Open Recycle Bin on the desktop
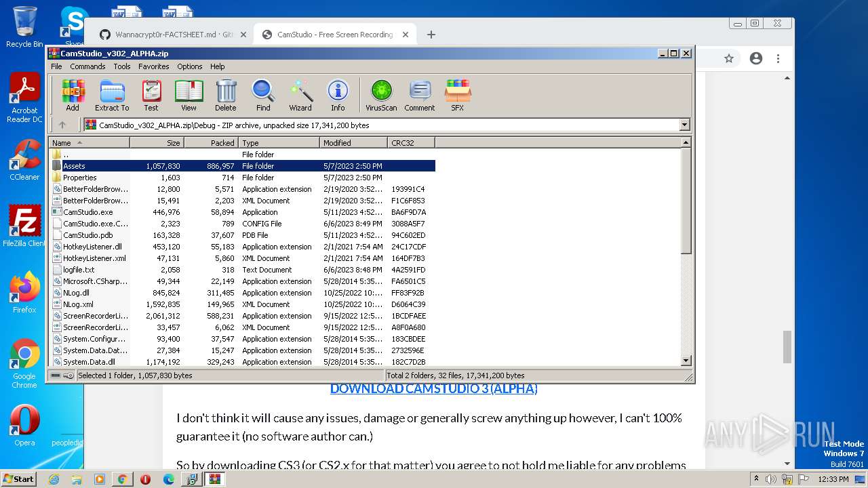Viewport: 868px width, 488px height. tap(24, 27)
